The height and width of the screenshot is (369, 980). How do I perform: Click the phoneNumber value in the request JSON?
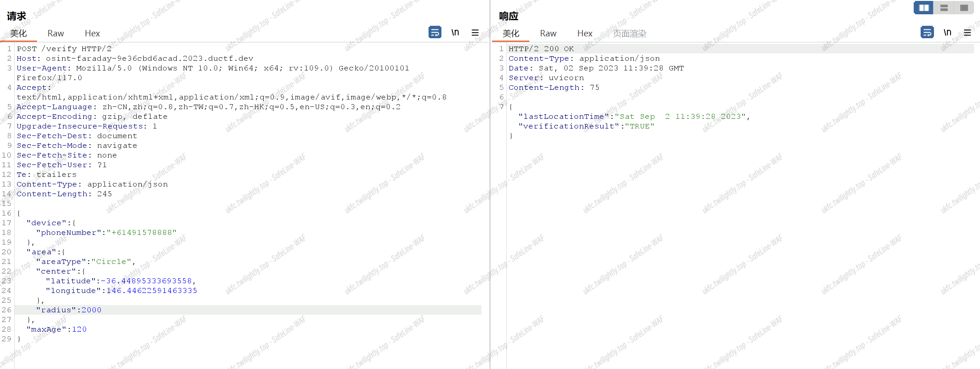point(142,233)
